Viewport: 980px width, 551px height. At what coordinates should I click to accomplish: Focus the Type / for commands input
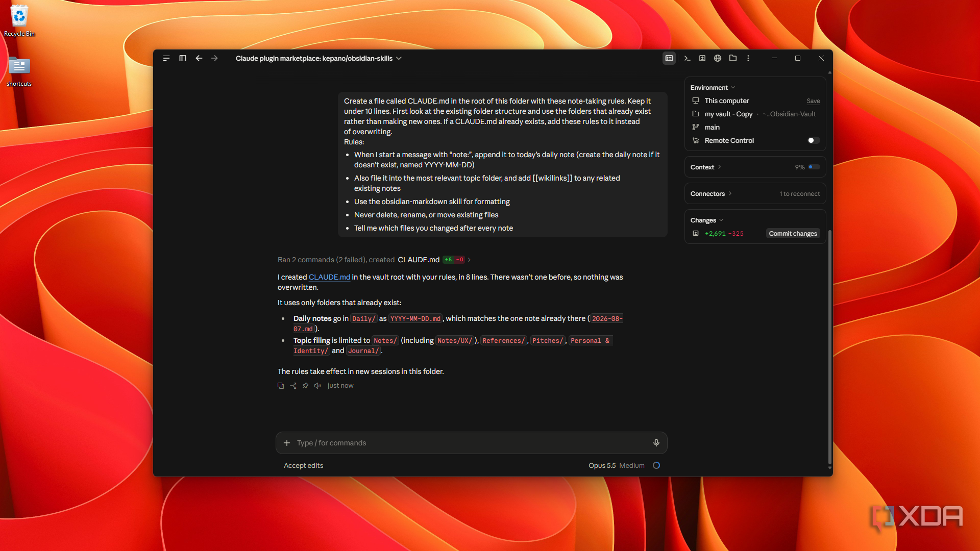tap(472, 443)
